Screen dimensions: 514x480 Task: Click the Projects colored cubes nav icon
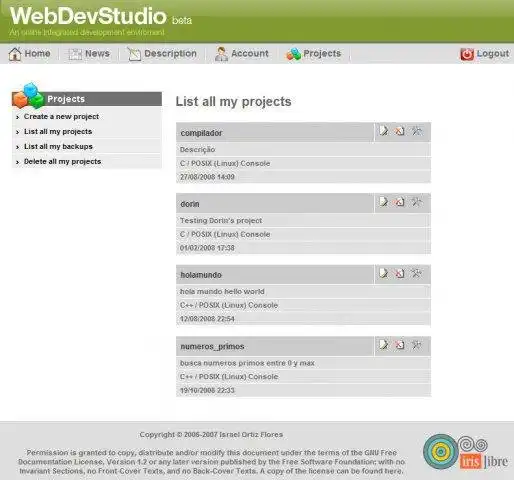click(293, 54)
